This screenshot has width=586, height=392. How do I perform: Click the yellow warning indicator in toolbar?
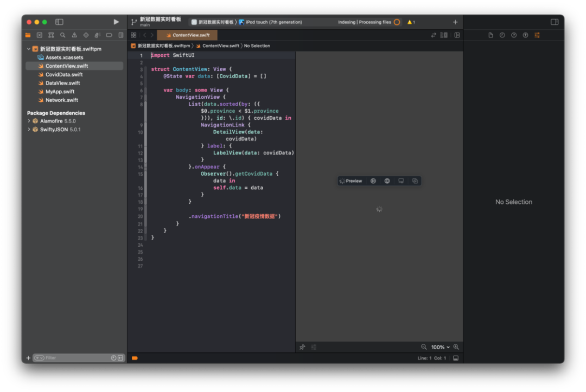tap(411, 22)
